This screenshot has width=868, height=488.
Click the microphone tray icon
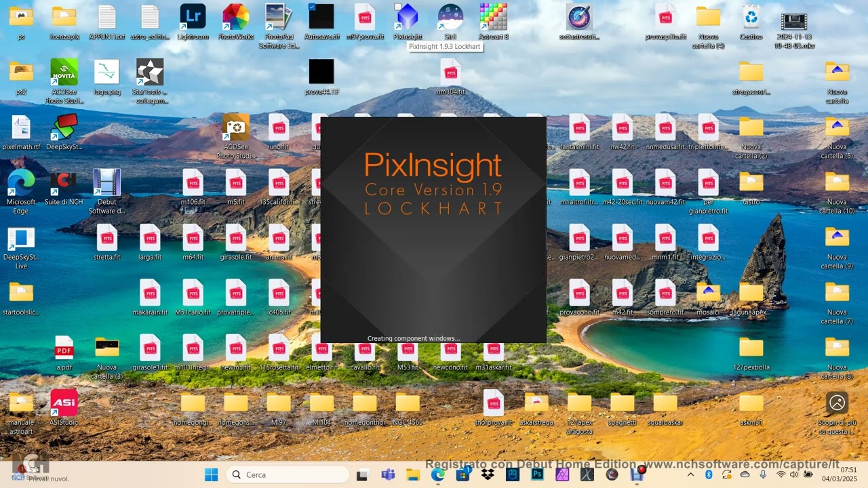coord(763,474)
